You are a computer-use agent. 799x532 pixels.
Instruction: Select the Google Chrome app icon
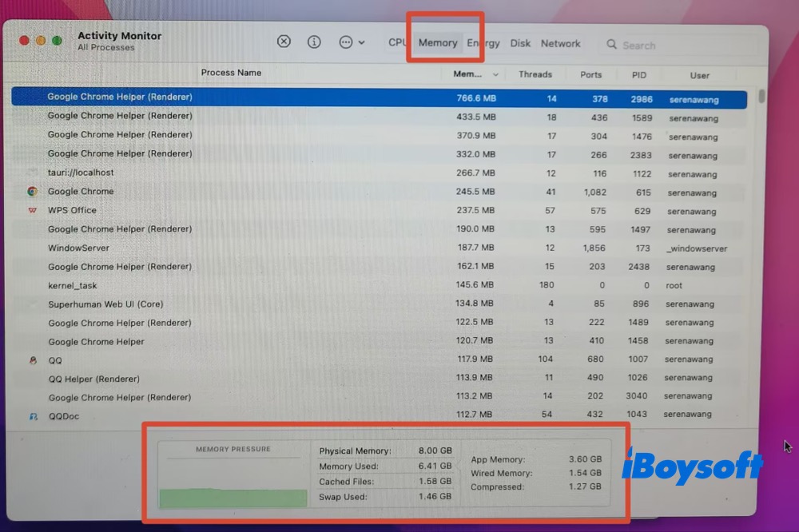[33, 191]
